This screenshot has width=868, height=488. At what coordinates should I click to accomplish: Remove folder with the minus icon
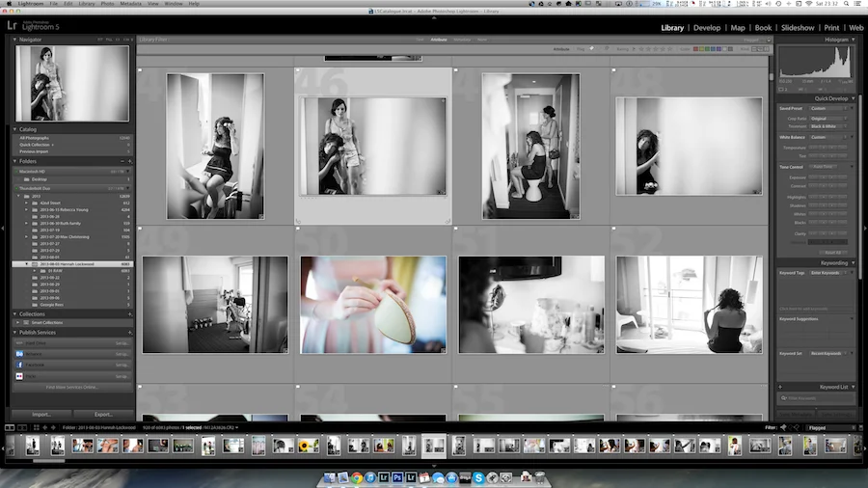click(x=122, y=161)
